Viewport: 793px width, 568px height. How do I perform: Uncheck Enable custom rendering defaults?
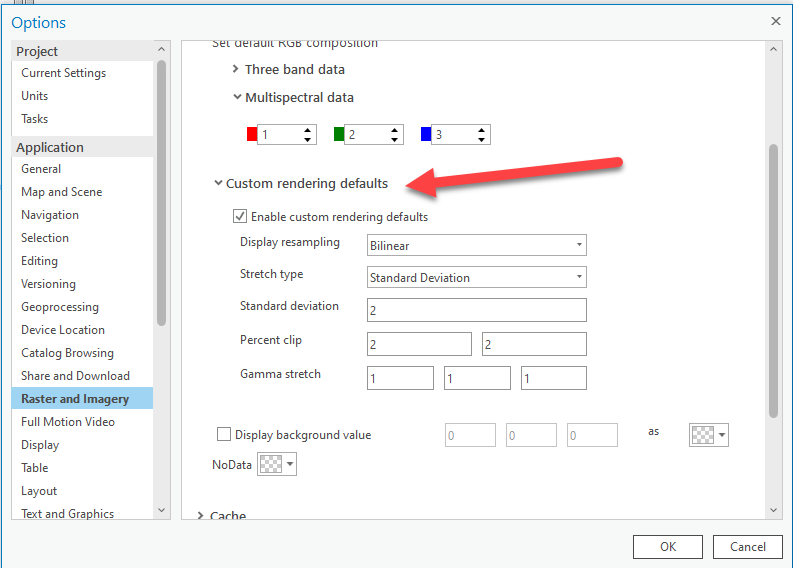[x=240, y=216]
